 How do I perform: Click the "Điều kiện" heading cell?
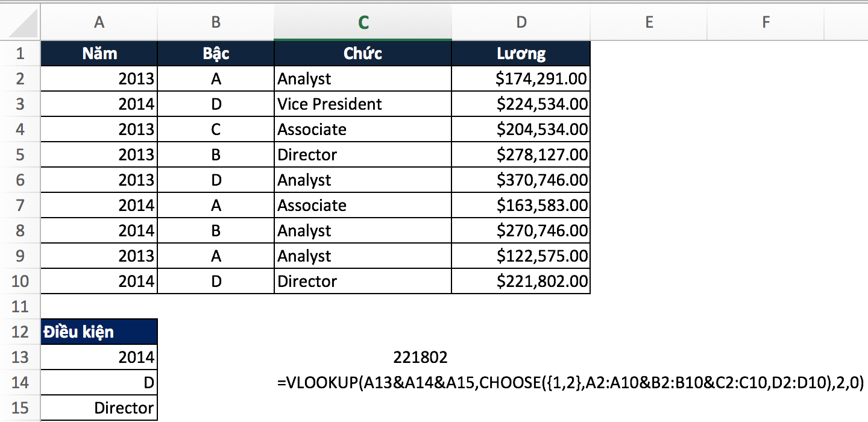[x=99, y=332]
